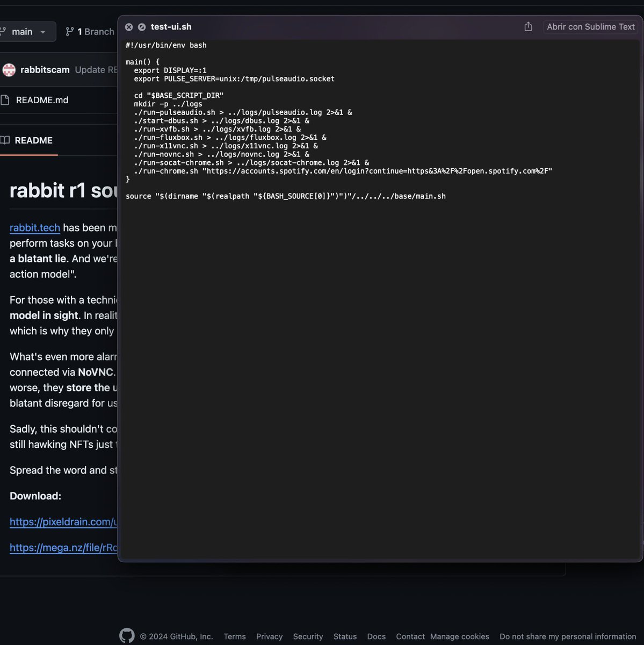Click the rabbitscam avatar image

pyautogui.click(x=9, y=70)
